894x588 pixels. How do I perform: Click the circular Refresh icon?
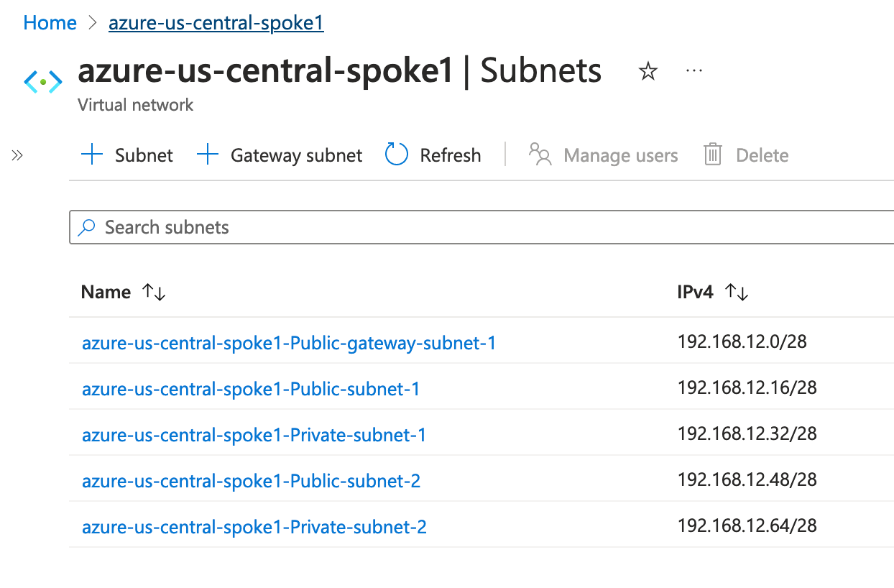(x=397, y=155)
